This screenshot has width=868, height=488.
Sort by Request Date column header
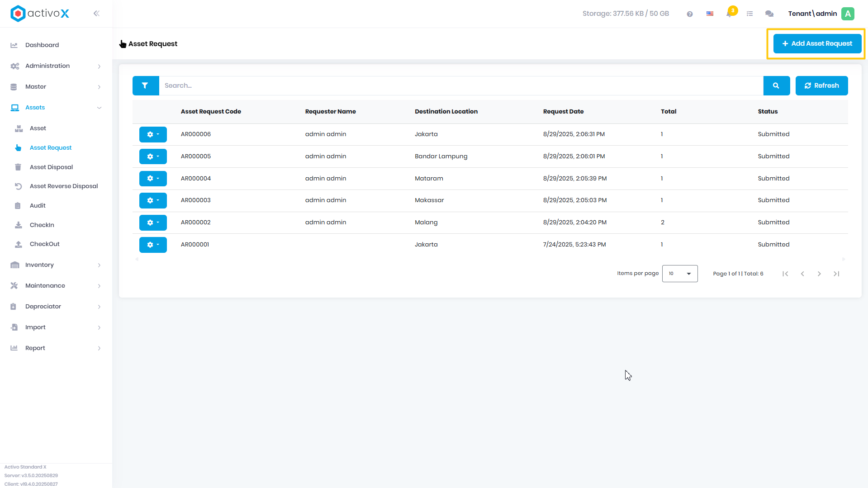coord(563,112)
